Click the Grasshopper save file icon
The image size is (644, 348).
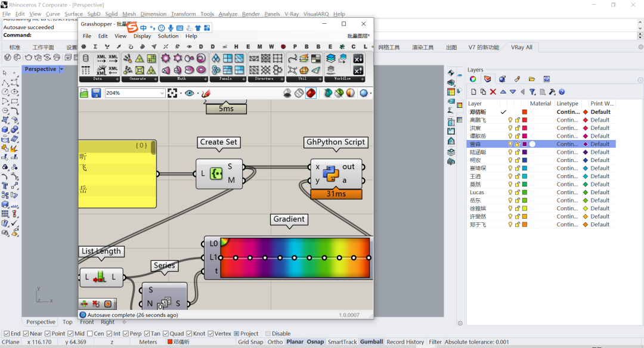(96, 93)
